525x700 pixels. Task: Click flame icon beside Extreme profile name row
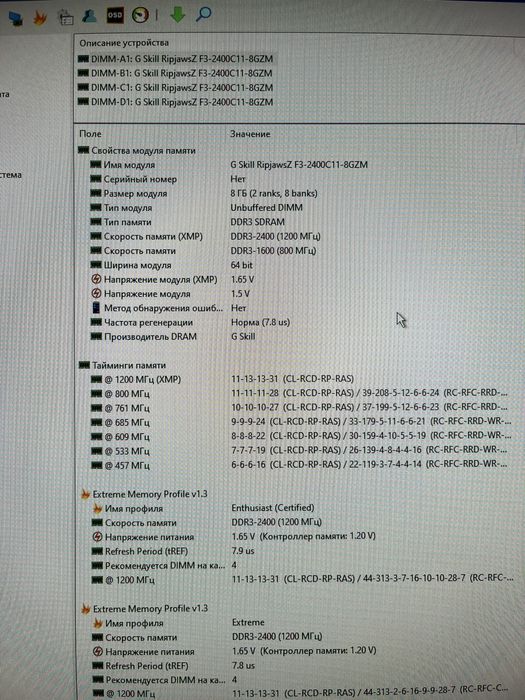pos(98,623)
